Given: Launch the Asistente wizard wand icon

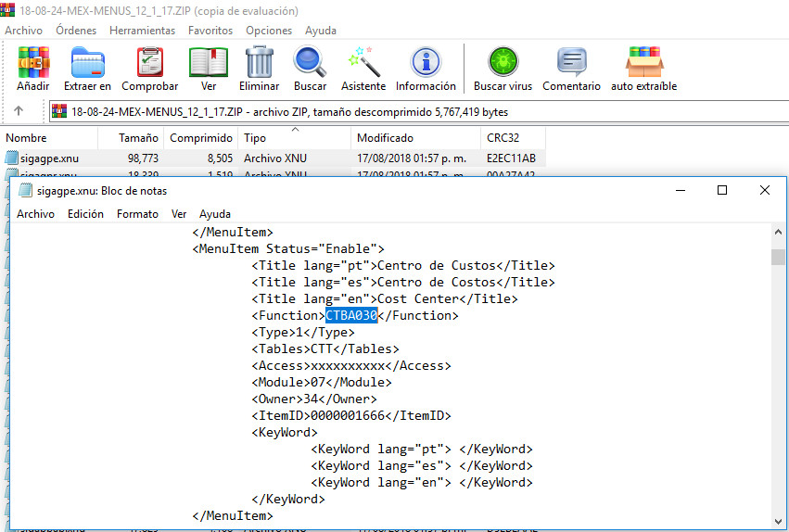Looking at the screenshot, I should pos(363,62).
